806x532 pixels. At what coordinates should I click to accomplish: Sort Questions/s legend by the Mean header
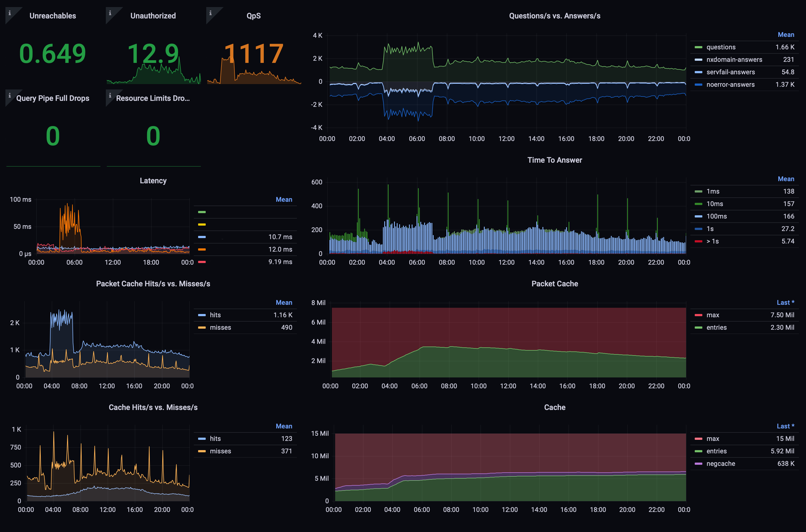(x=786, y=35)
